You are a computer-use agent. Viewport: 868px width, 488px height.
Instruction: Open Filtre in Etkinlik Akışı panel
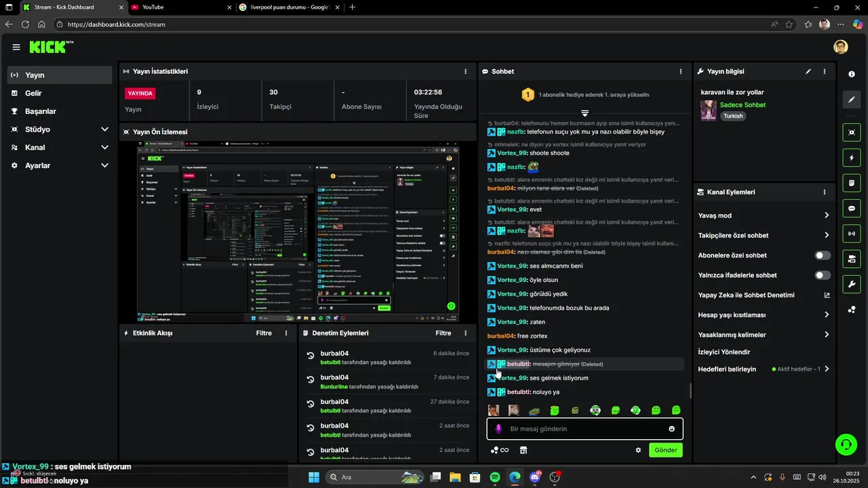pyautogui.click(x=264, y=333)
